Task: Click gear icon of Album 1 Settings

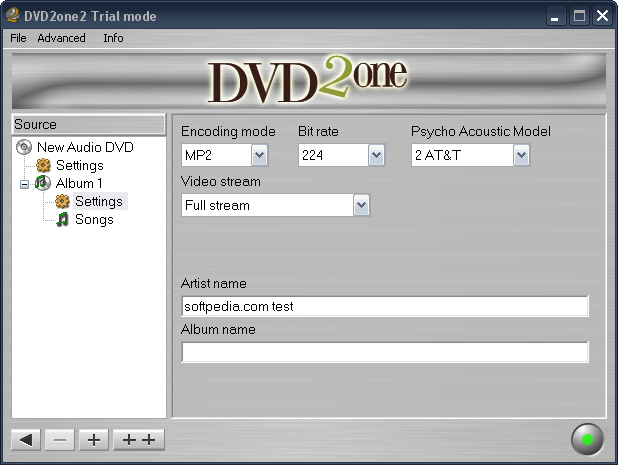Action: [62, 201]
